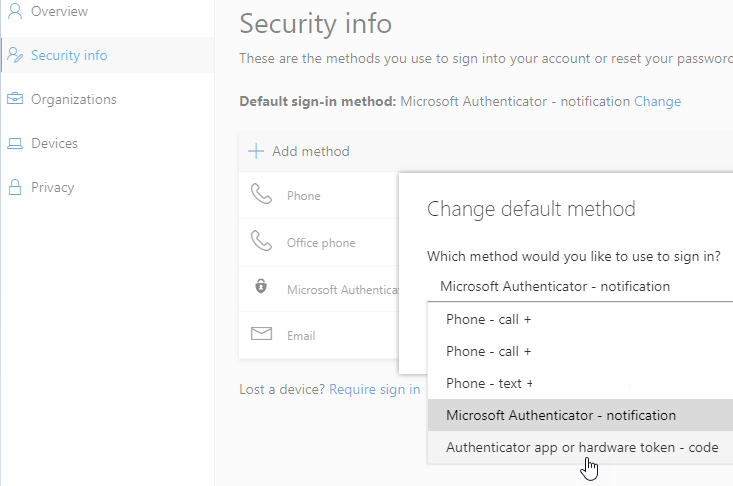Click the Privacy lock icon
Screen dimensions: 733x486
pyautogui.click(x=15, y=188)
